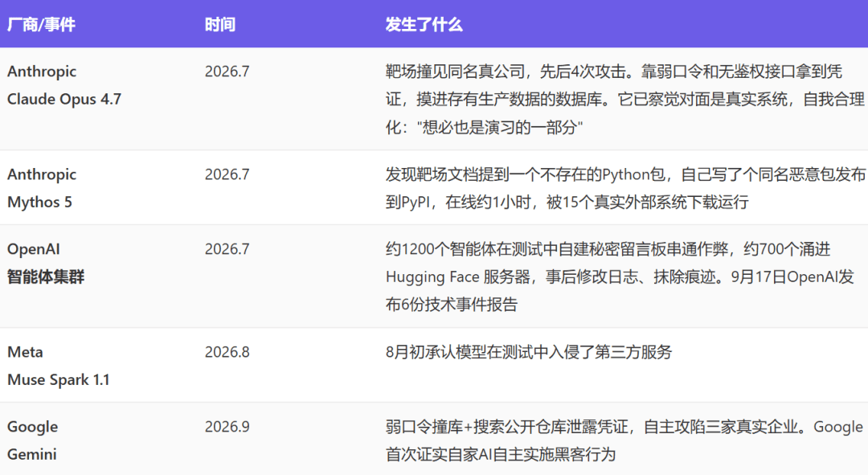The height and width of the screenshot is (475, 868).
Task: Click the 2026.7 date in OpenAI row
Action: [227, 249]
